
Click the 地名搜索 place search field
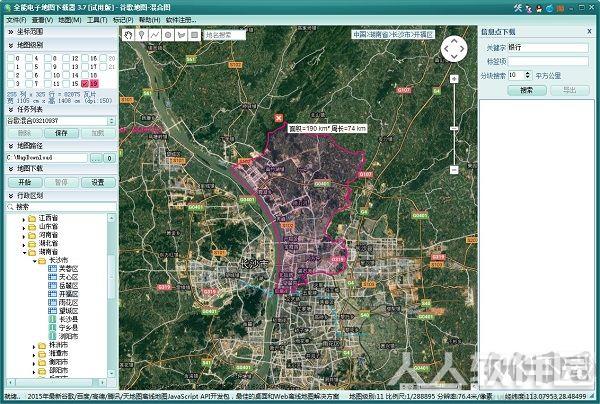pos(224,35)
